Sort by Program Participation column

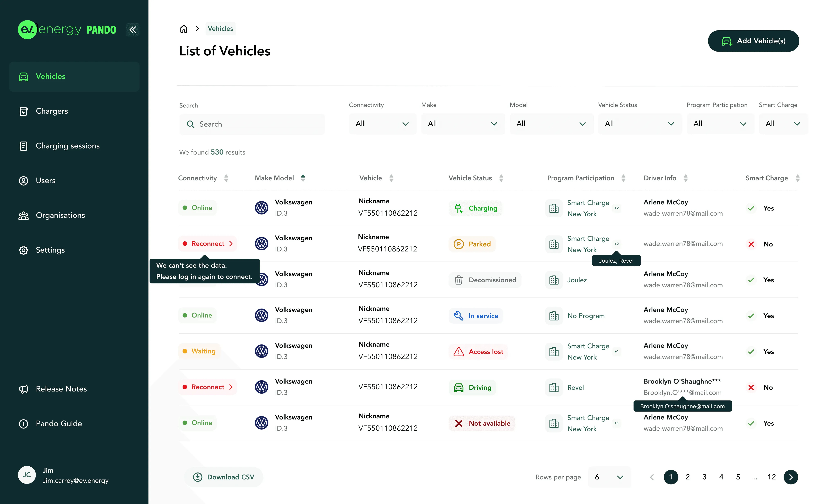click(623, 178)
